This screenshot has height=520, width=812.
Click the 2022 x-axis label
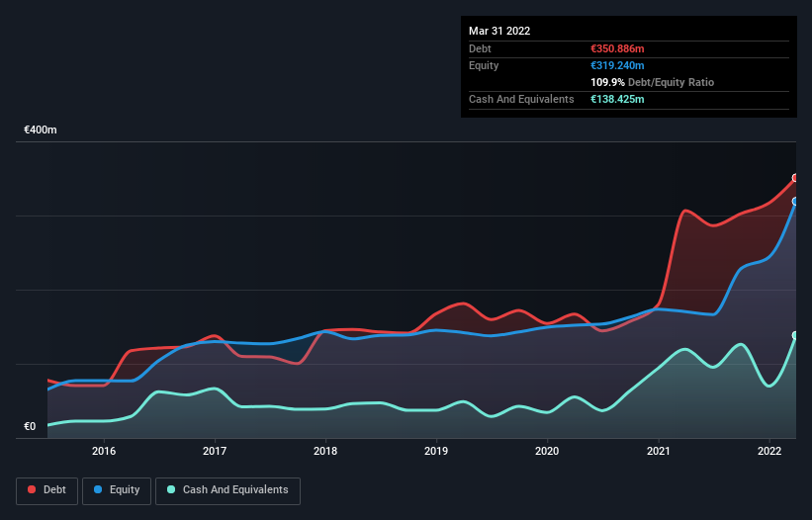click(x=769, y=451)
